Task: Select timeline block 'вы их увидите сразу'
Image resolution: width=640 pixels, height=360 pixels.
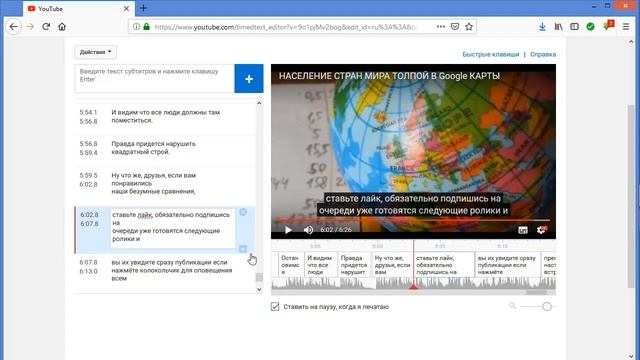Action: pos(508,264)
